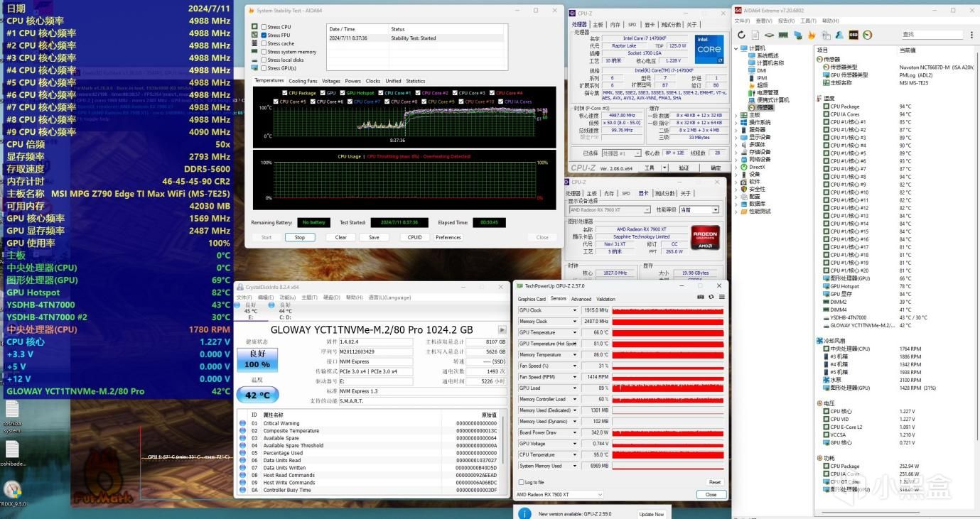980x519 pixels.
Task: Click the AIDA64 sensor gauge toolbar icon
Action: pyautogui.click(x=867, y=35)
